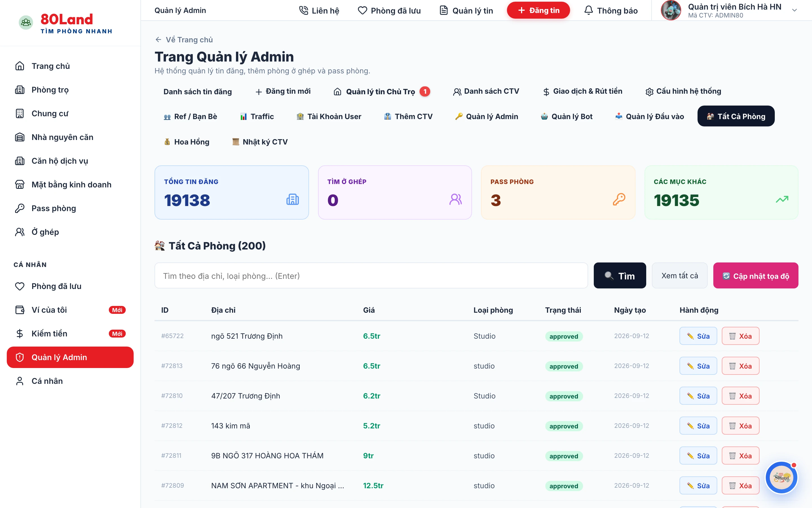Open the Ref / Bạn Bè tab
This screenshot has height=508, width=812.
click(190, 116)
